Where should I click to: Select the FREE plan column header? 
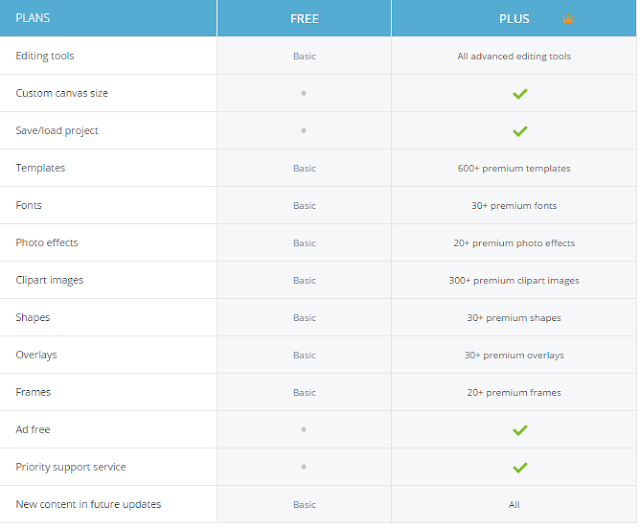[x=304, y=19]
